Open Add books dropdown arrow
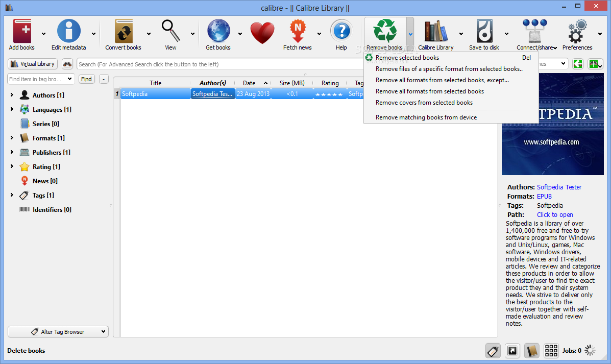This screenshot has height=364, width=611. point(43,34)
